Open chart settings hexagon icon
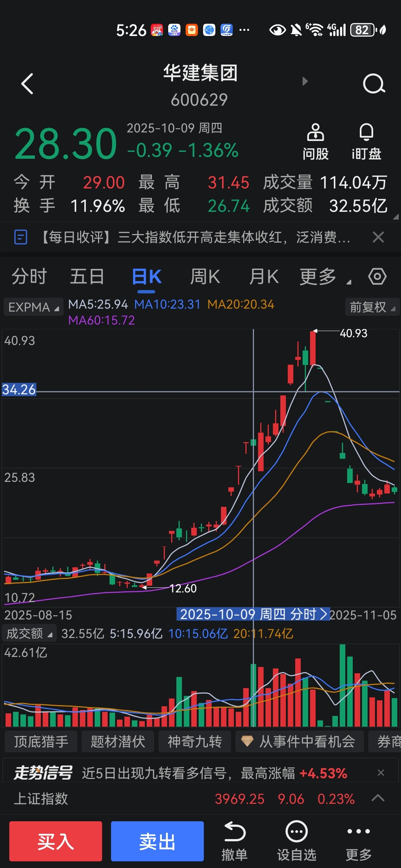This screenshot has height=868, width=401. [x=377, y=276]
